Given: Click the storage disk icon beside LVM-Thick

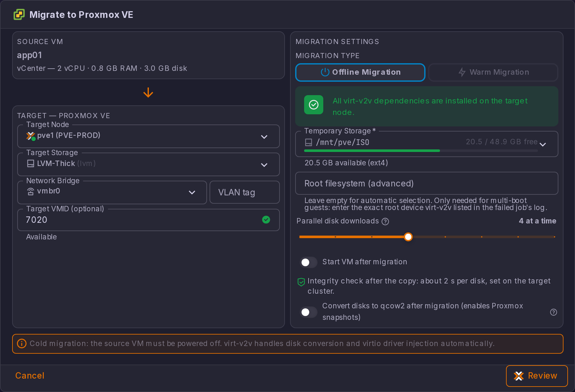Looking at the screenshot, I should [x=31, y=164].
